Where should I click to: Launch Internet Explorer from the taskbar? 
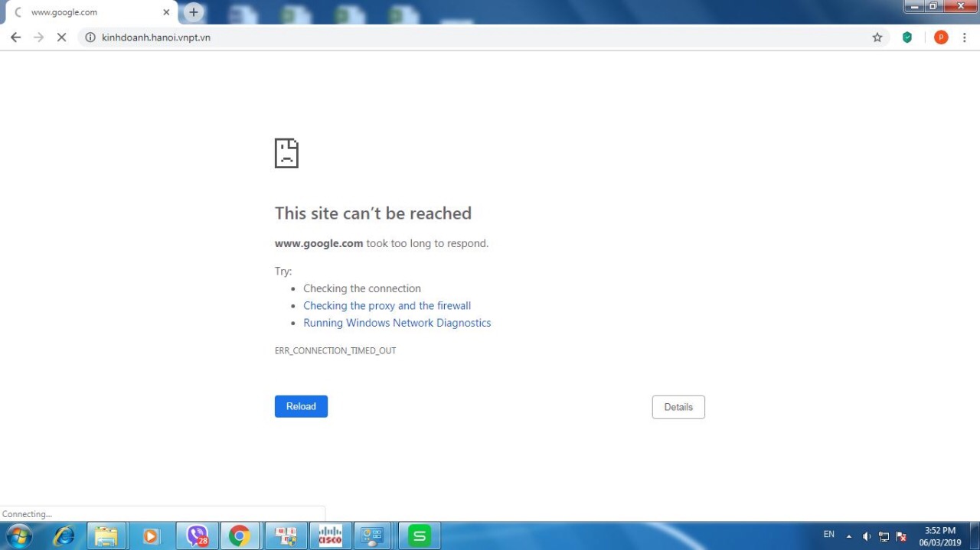point(64,536)
